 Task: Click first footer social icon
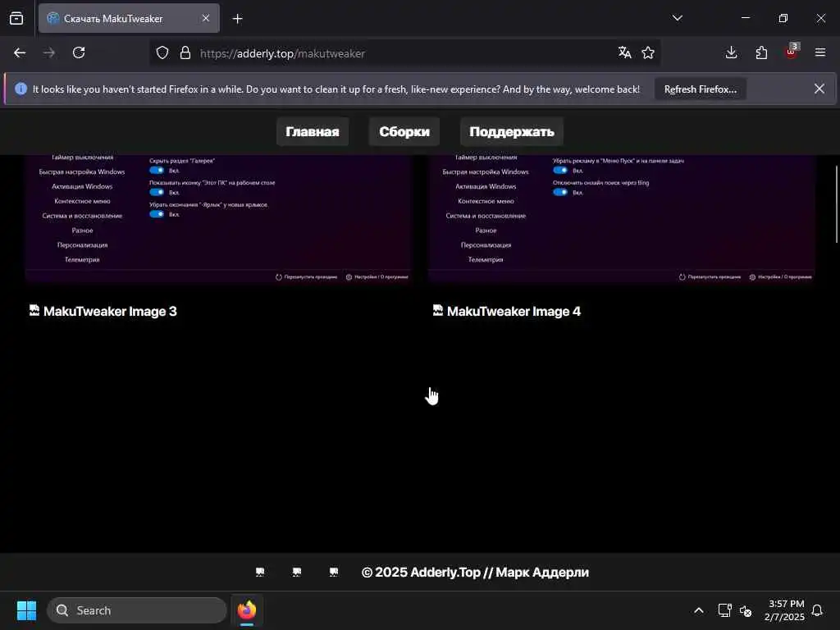tap(260, 572)
